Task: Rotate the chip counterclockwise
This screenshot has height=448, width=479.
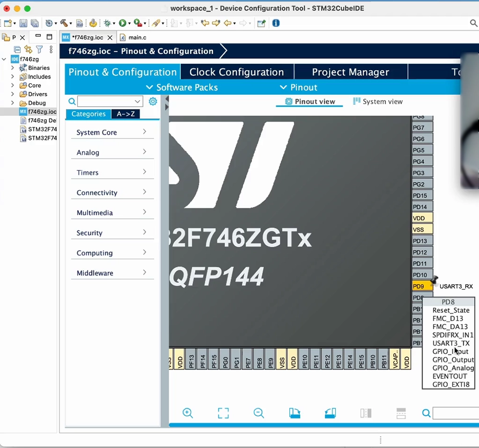Action: [x=331, y=413]
